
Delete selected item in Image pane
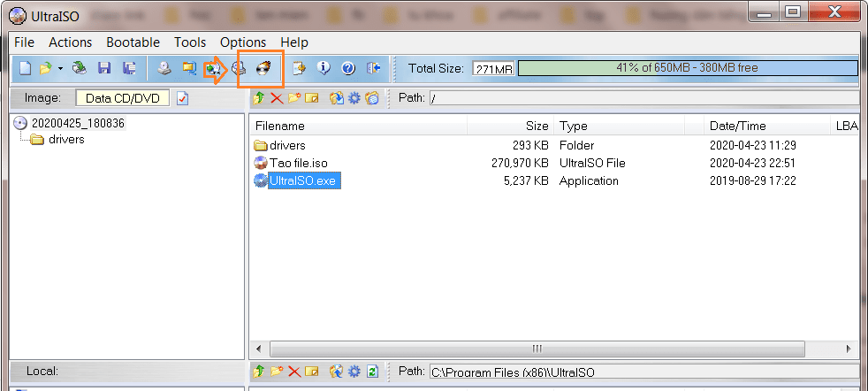pos(277,98)
